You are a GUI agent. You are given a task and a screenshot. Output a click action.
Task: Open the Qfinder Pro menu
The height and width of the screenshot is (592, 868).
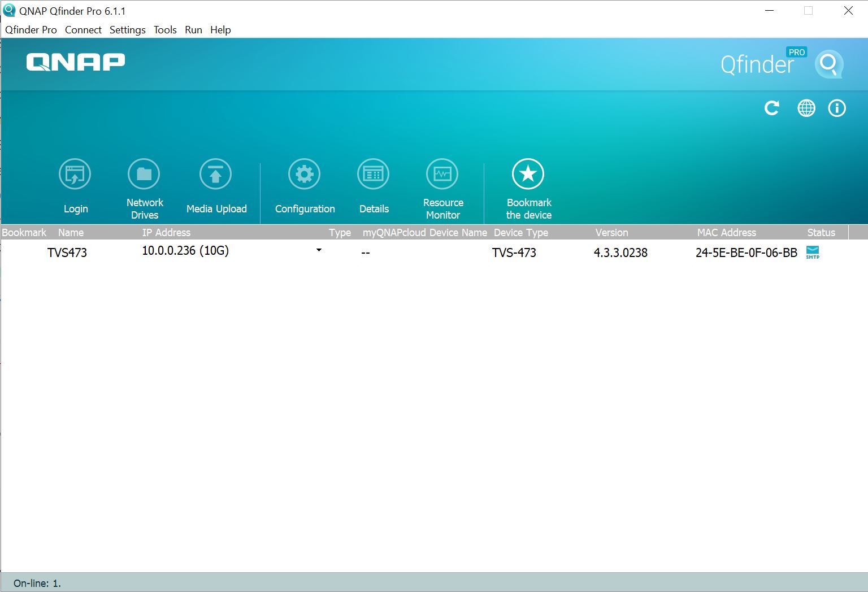pos(31,30)
